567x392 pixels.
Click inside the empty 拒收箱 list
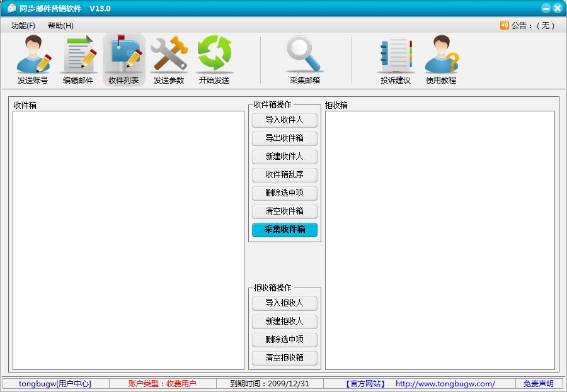440,240
